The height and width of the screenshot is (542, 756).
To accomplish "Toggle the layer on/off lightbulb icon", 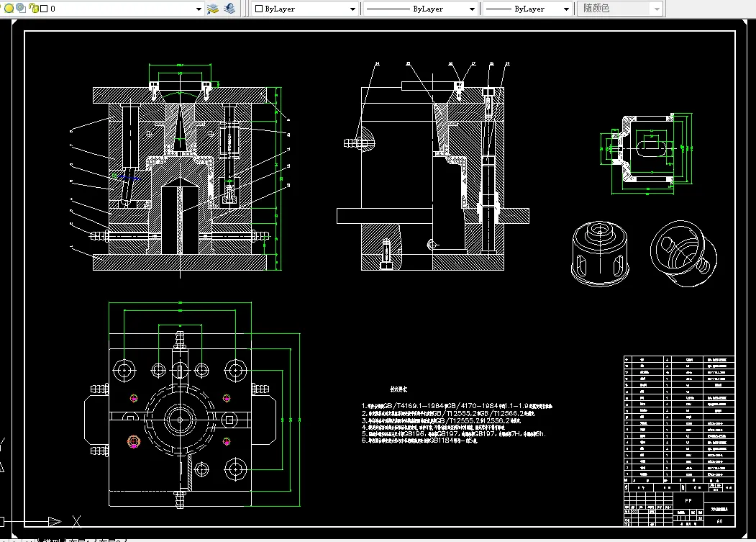I will [9, 9].
